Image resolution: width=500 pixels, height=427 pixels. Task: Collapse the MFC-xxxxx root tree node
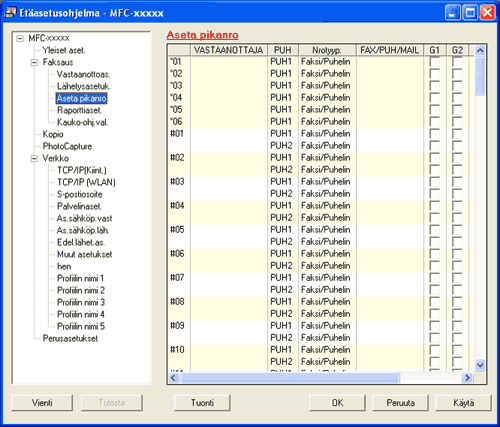[x=20, y=38]
